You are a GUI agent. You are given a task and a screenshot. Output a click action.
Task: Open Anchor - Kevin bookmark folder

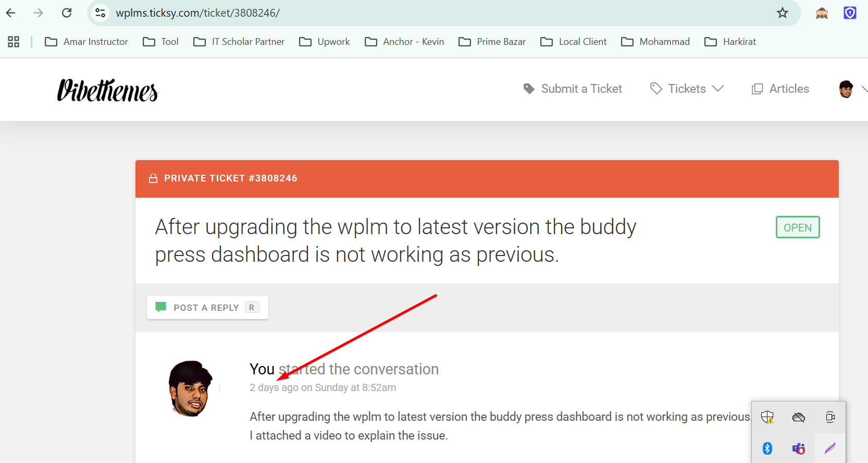point(404,42)
